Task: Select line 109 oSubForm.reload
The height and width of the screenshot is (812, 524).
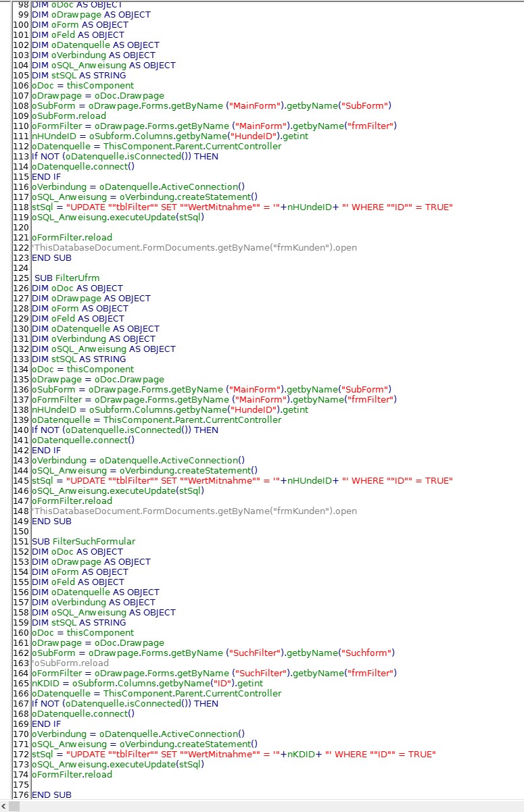Action: click(69, 116)
